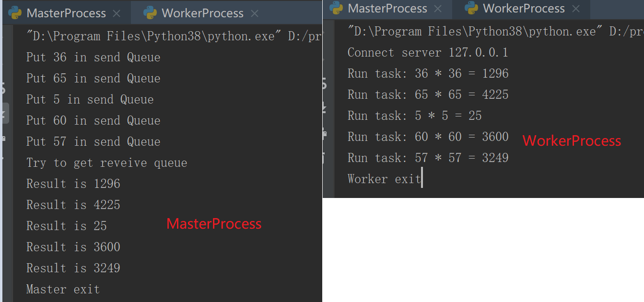Click scroll-to-end icon in right console gutter

(325, 107)
